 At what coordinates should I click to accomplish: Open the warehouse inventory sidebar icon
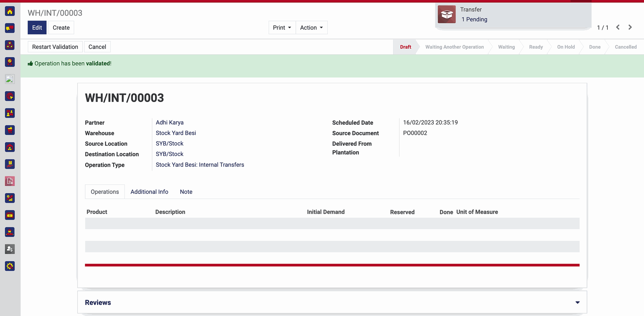click(x=10, y=147)
